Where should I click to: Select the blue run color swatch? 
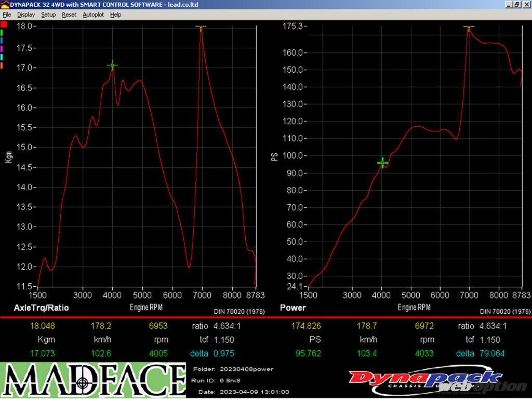(2, 41)
